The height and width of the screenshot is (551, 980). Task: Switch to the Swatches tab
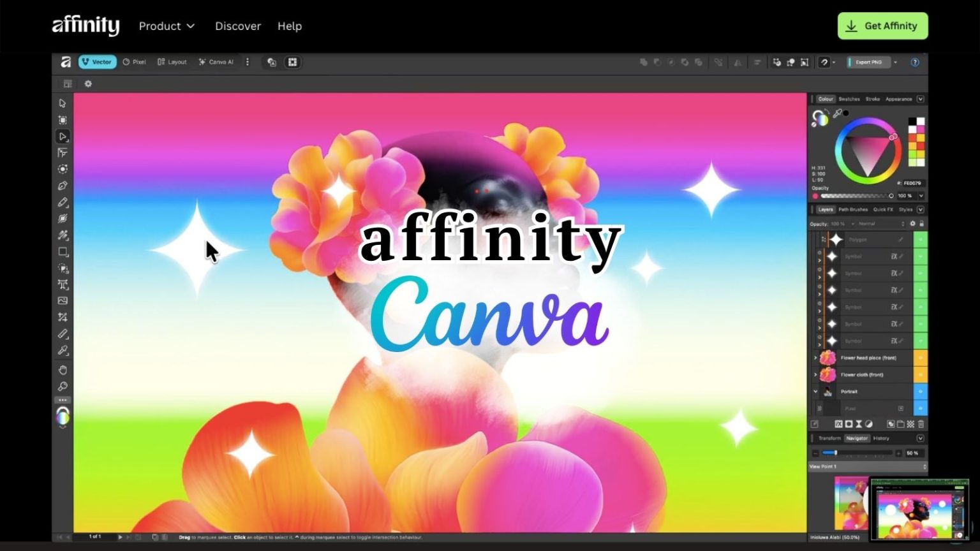tap(849, 99)
